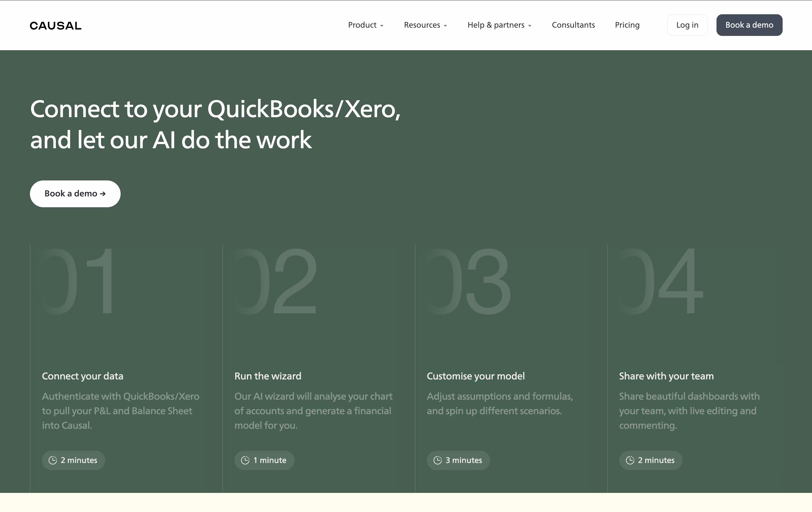Click clock icon in "1 minute" badge

coord(245,460)
